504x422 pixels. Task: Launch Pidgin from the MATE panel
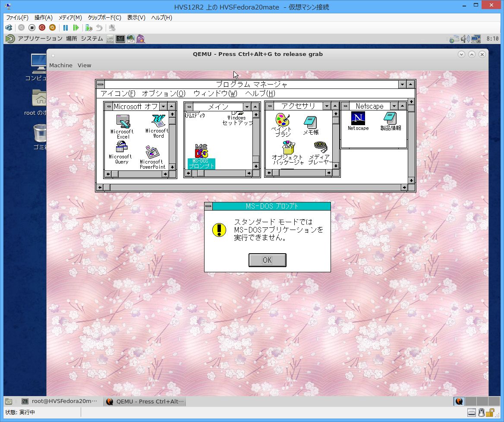click(141, 39)
